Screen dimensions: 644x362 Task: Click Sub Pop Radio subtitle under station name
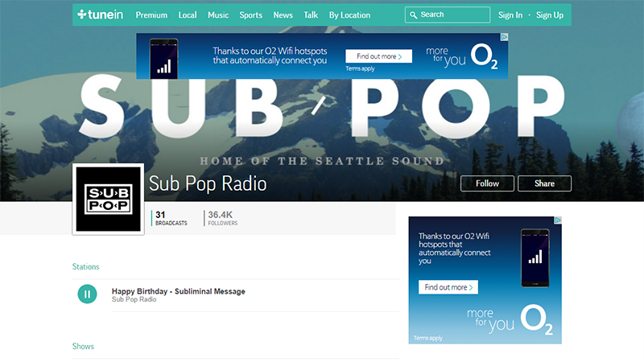point(134,299)
